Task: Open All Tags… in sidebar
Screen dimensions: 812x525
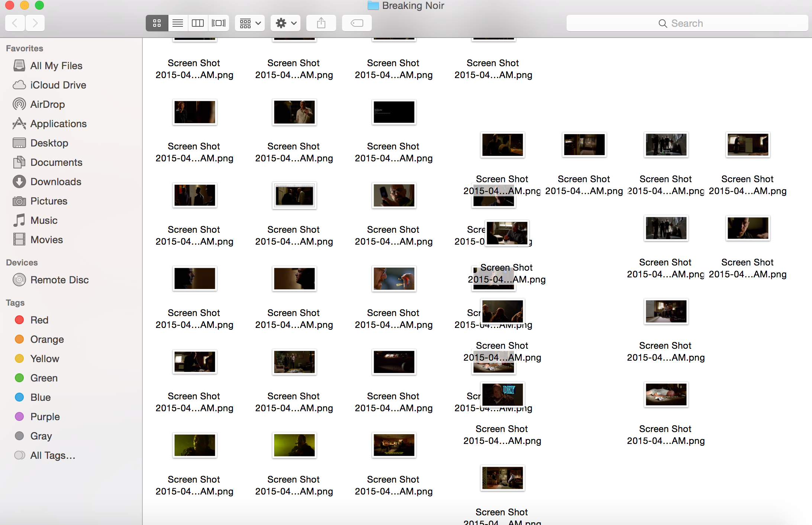Action: [x=52, y=455]
